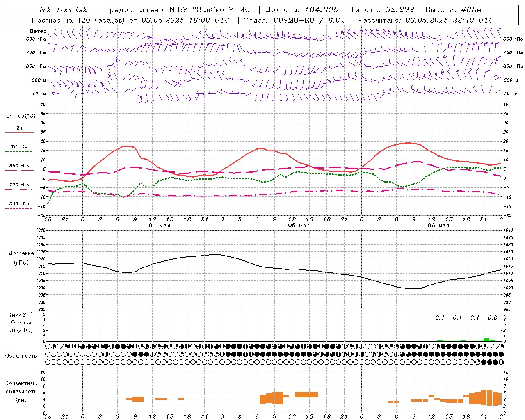The height and width of the screenshot is (420, 525).
Task: Click the Ветер wind panel label
Action: point(38,31)
